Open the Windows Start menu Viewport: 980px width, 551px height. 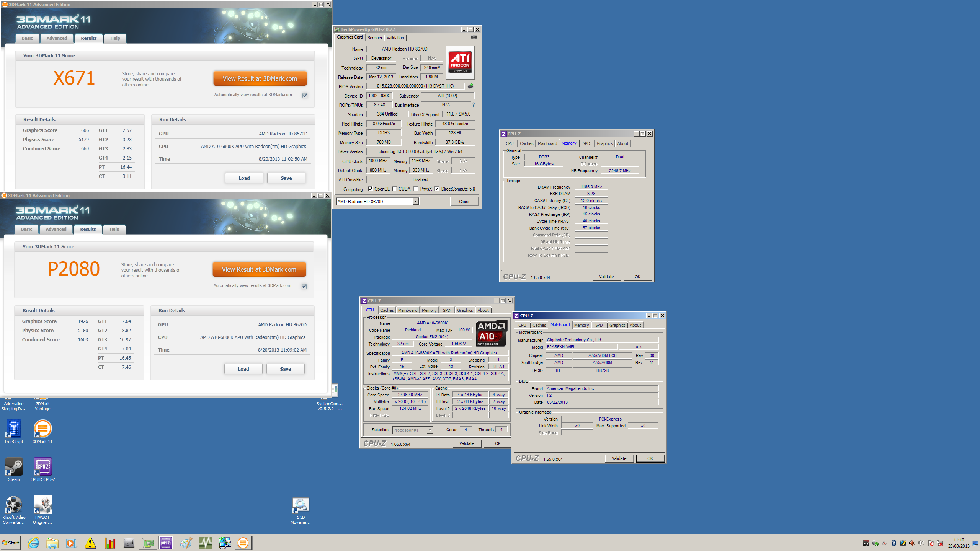tap(11, 543)
